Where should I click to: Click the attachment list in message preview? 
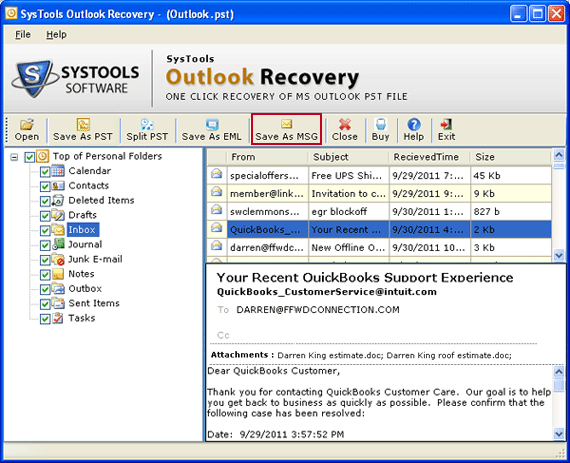click(x=394, y=355)
